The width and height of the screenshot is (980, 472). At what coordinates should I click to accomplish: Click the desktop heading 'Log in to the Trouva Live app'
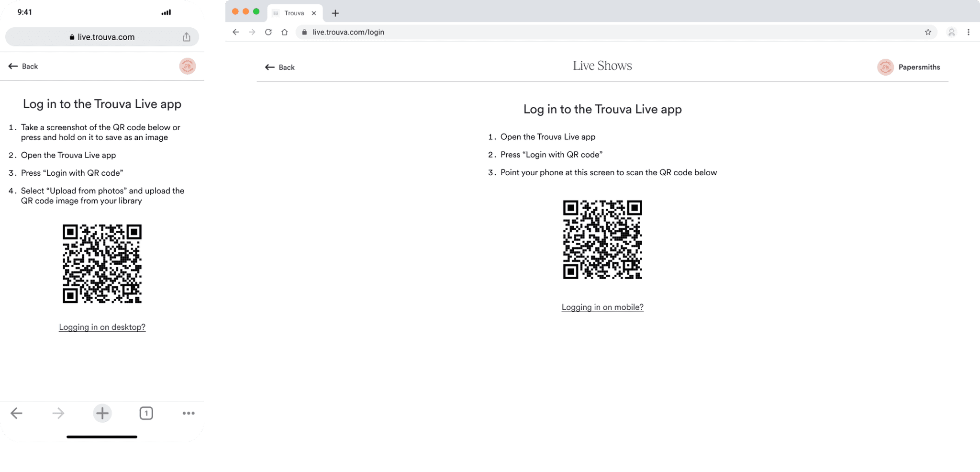pyautogui.click(x=602, y=109)
